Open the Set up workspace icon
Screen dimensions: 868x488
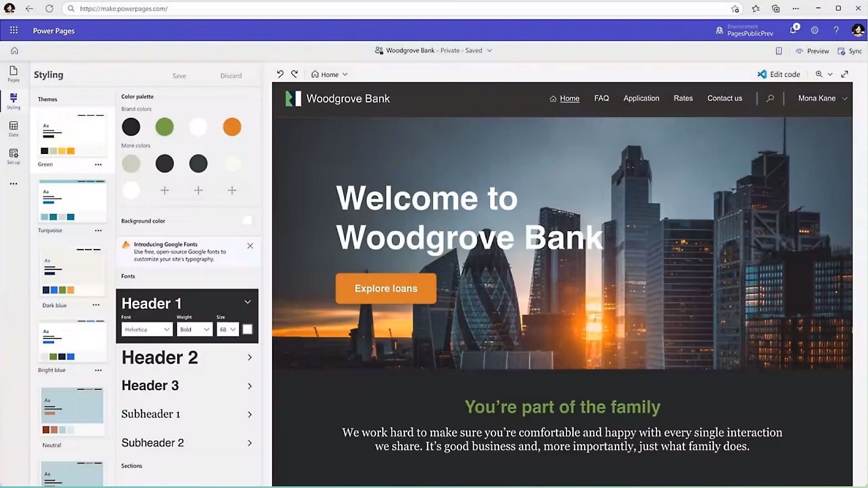pos(13,156)
